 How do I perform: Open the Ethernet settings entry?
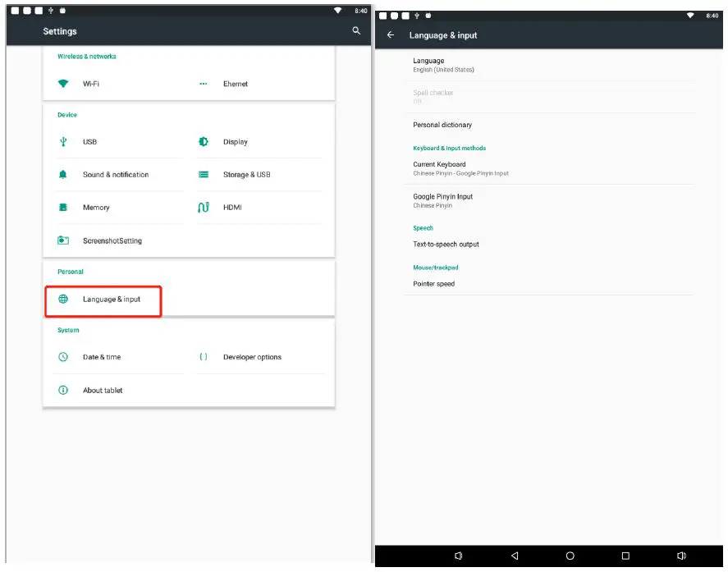[259, 84]
